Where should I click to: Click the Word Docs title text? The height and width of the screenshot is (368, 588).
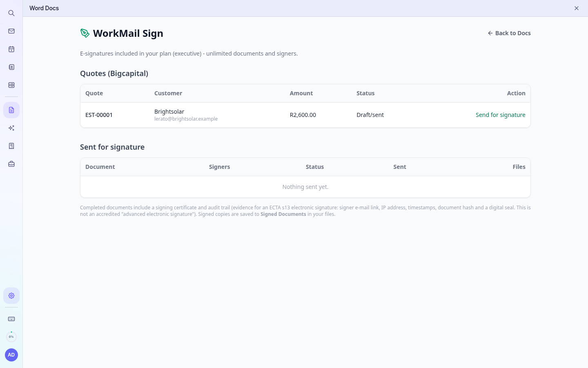[44, 8]
